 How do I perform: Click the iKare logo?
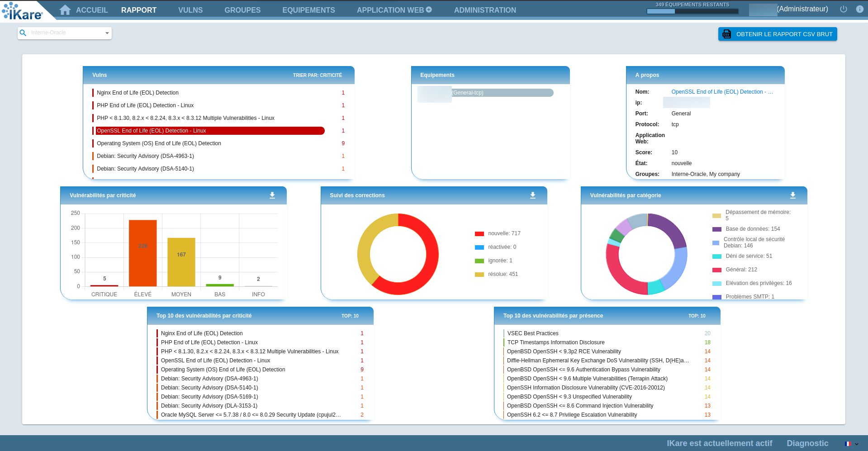click(x=23, y=11)
